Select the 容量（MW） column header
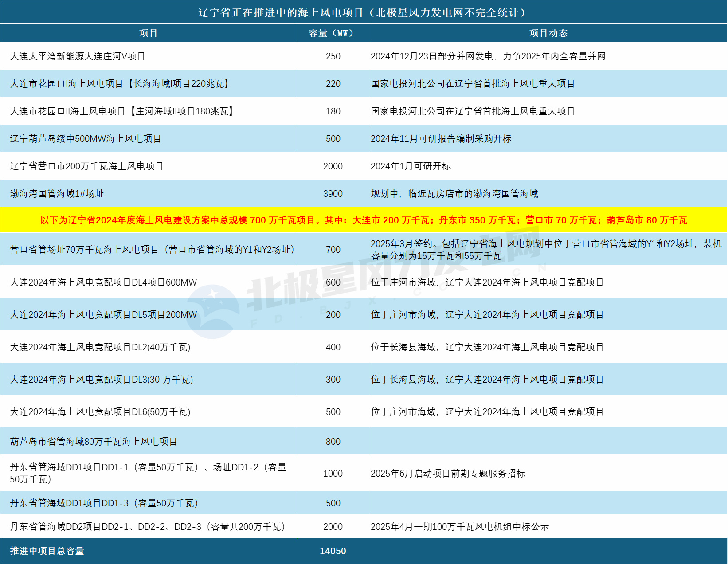 [333, 33]
